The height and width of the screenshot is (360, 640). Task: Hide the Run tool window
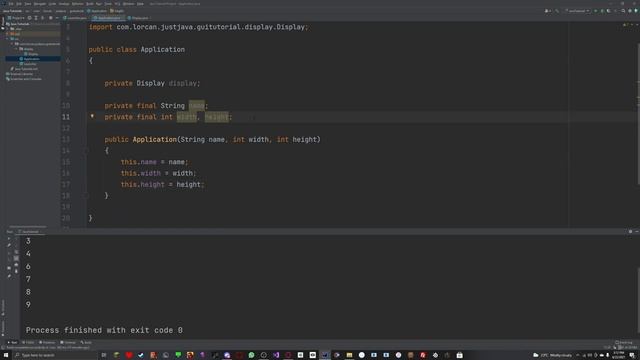click(636, 231)
